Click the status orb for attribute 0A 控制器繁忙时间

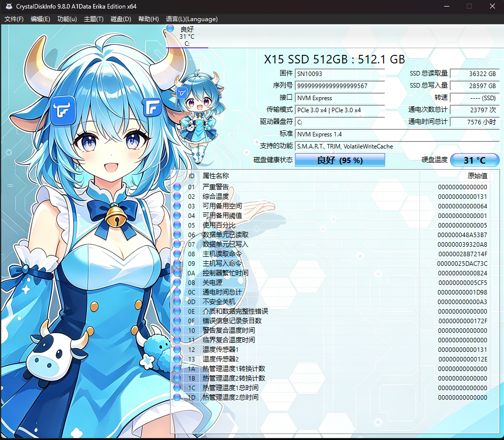pyautogui.click(x=177, y=273)
